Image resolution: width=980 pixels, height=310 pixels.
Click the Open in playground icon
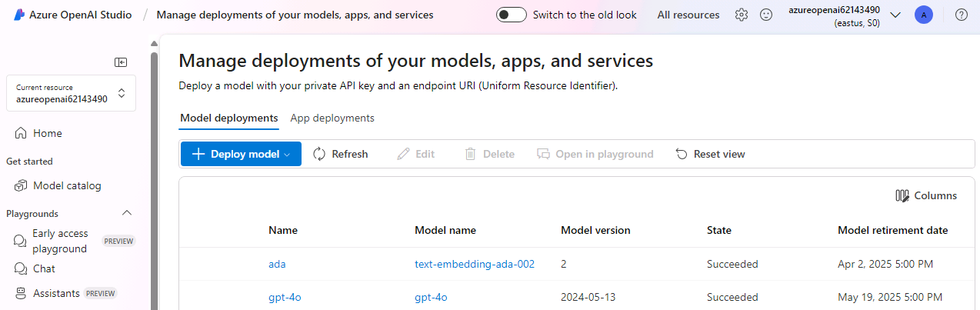point(544,154)
